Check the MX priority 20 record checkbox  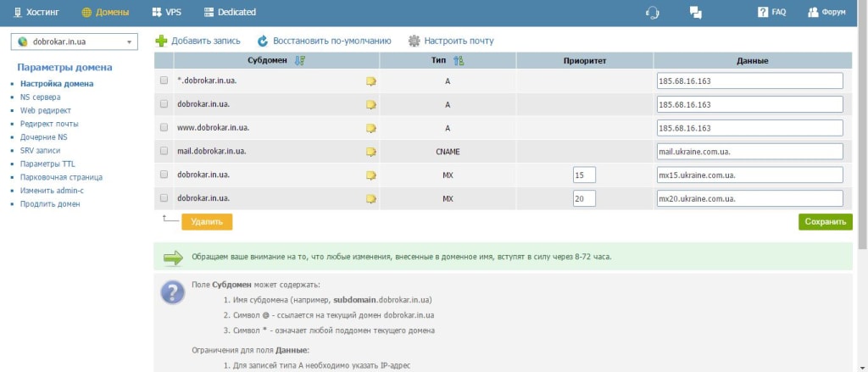pyautogui.click(x=164, y=197)
